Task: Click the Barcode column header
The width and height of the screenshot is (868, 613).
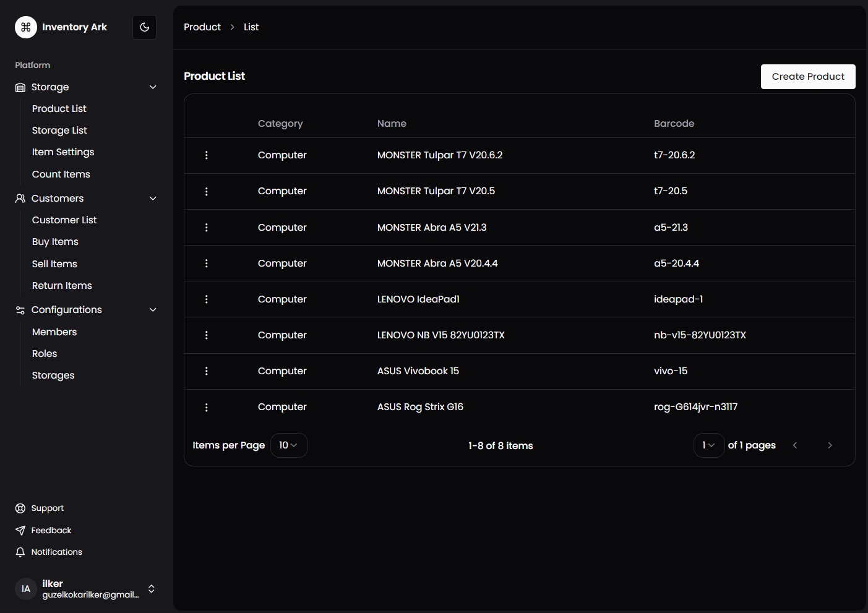Action: pos(674,124)
